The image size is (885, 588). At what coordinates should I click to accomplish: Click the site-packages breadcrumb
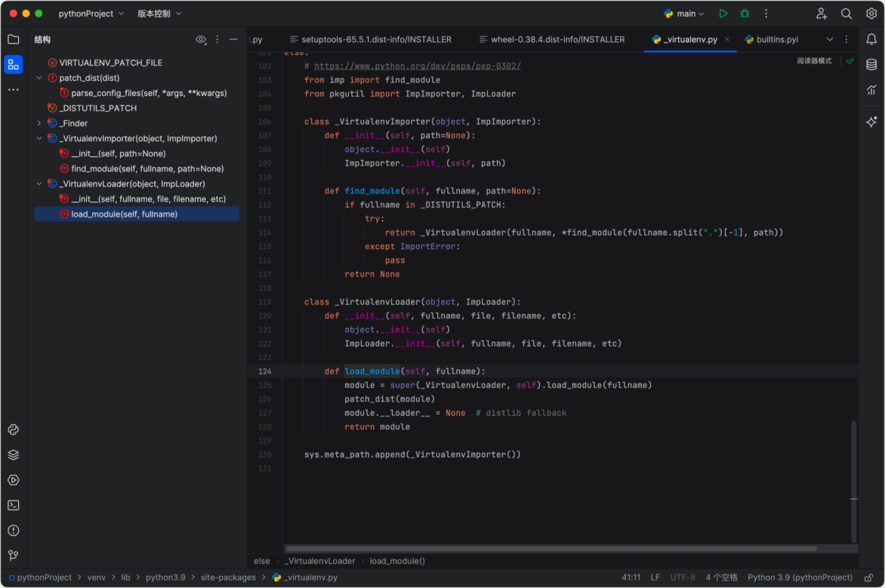coord(230,577)
